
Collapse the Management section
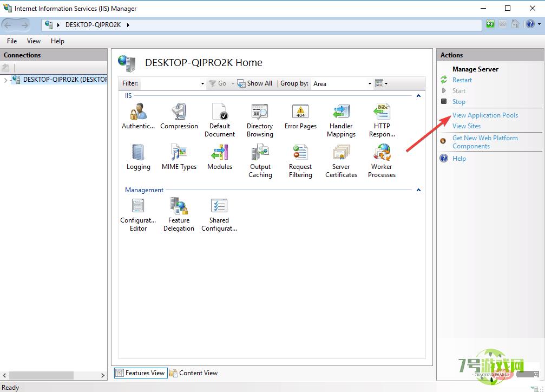click(x=418, y=190)
